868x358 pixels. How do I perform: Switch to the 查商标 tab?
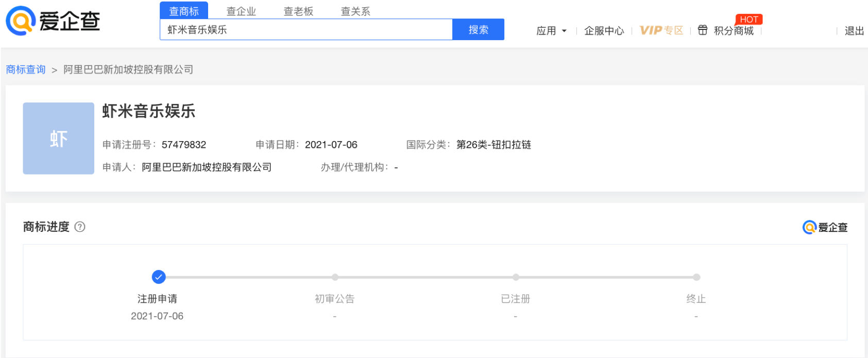(x=184, y=11)
